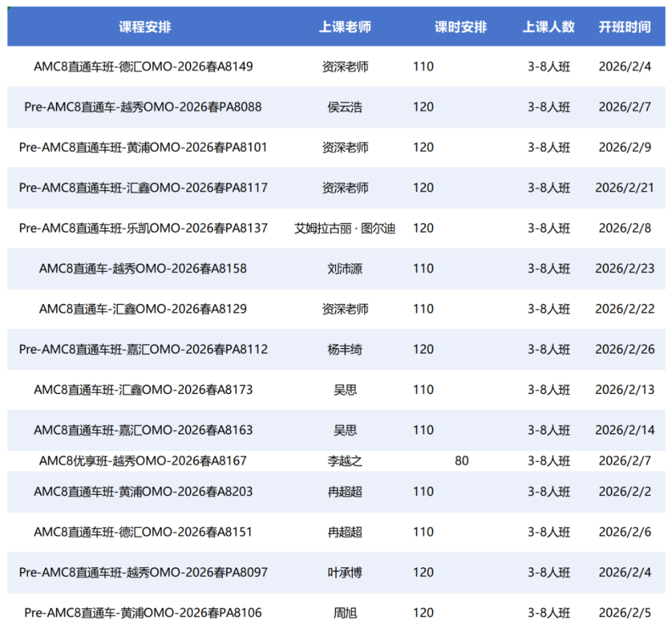Open course Pre-AMC8直通车班-黄浦OMO-2026春PA8101
The width and height of the screenshot is (672, 630).
pos(144,148)
